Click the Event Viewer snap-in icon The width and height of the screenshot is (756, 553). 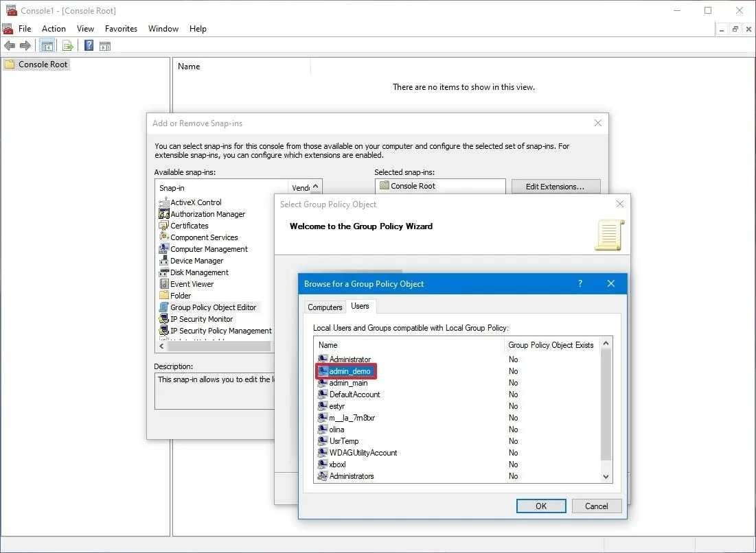[164, 284]
